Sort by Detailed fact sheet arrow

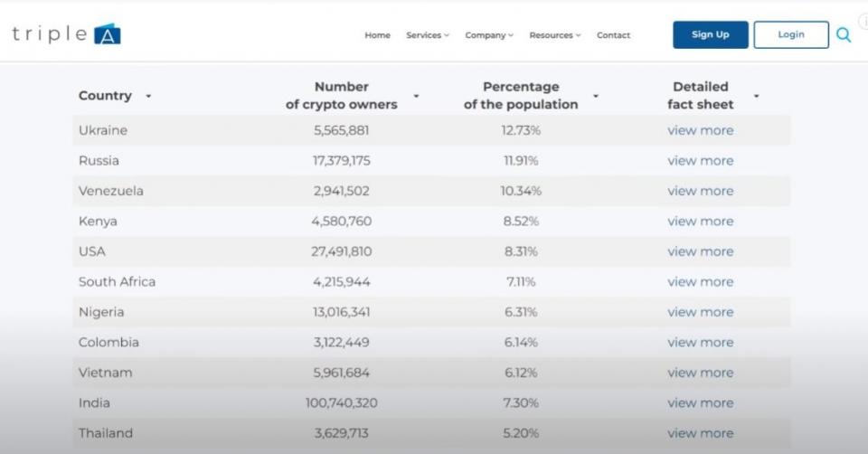click(756, 96)
